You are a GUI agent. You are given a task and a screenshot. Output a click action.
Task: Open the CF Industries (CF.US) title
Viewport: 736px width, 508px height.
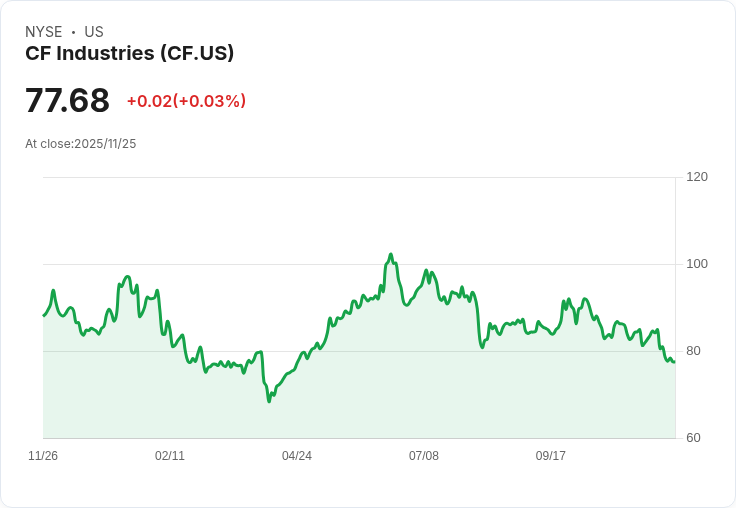129,53
